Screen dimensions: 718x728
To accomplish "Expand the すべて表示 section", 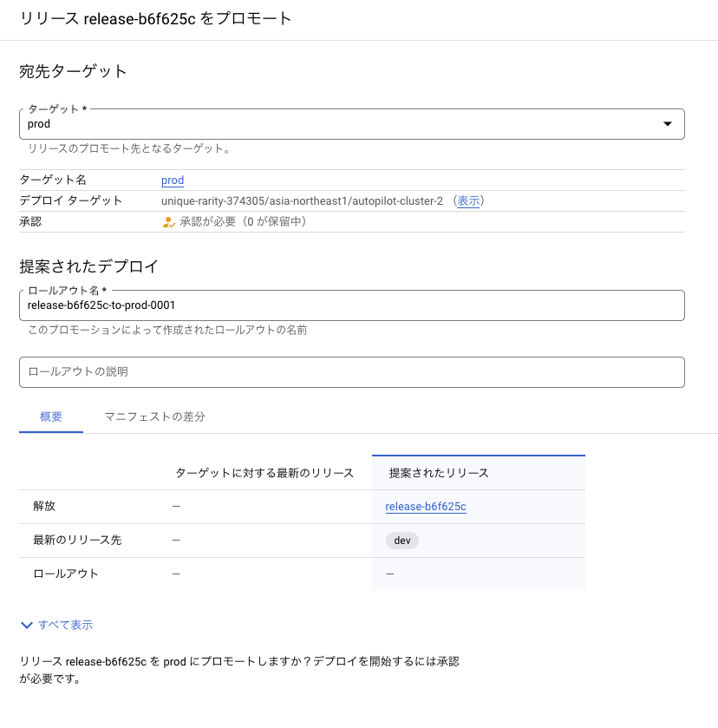I will click(x=65, y=625).
